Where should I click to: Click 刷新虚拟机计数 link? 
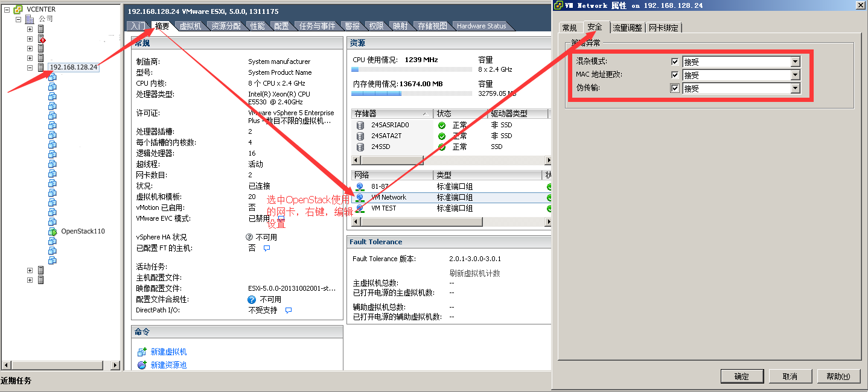[475, 273]
